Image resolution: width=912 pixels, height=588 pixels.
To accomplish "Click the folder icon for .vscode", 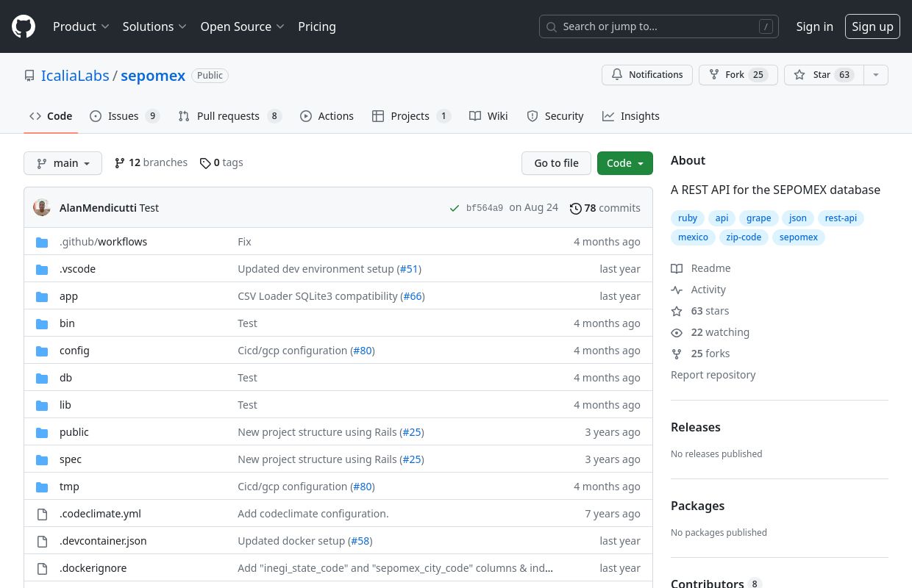I will (42, 269).
